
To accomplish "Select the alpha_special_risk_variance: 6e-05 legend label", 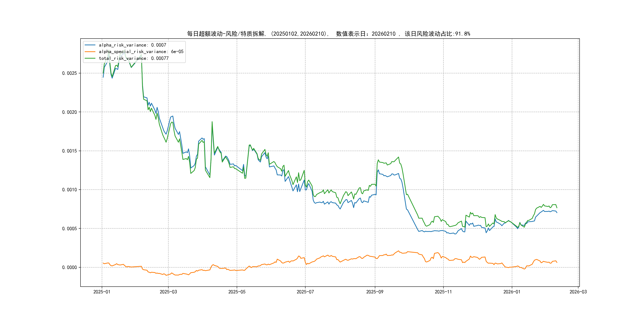I will click(x=141, y=51).
